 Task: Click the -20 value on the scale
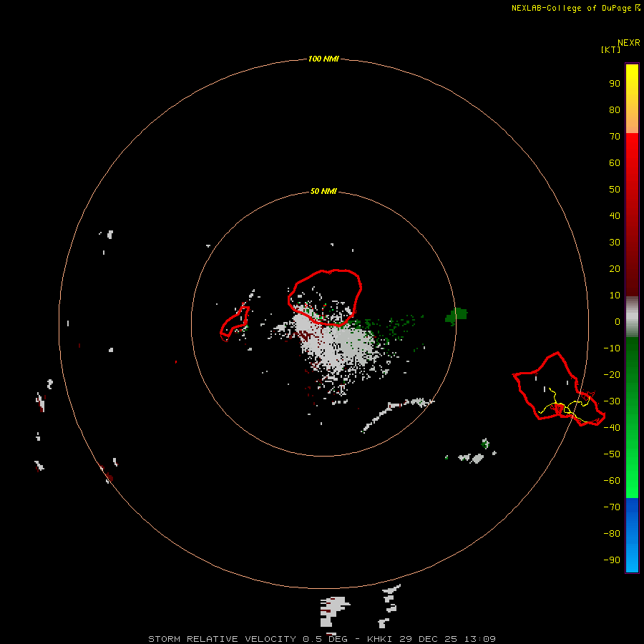pos(612,374)
